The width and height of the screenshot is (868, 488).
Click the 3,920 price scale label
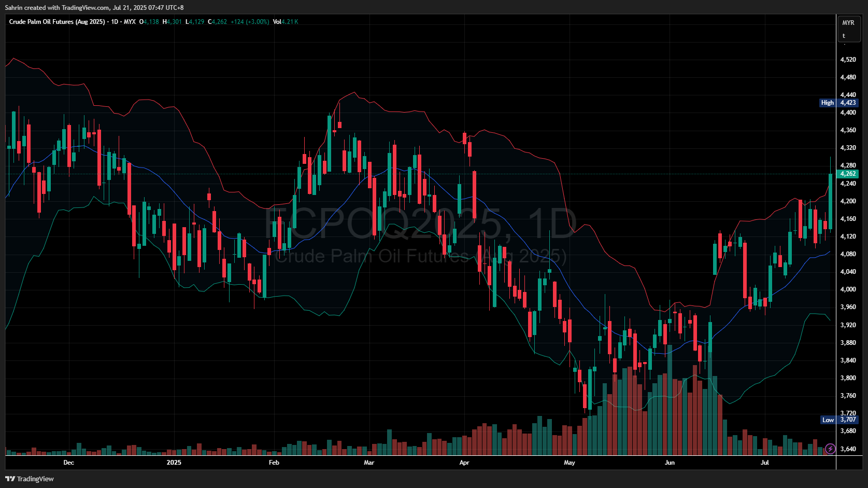point(848,325)
